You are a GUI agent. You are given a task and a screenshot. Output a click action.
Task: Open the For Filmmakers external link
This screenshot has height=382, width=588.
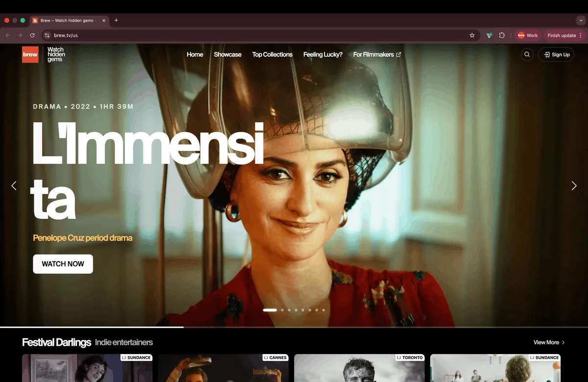pos(377,54)
